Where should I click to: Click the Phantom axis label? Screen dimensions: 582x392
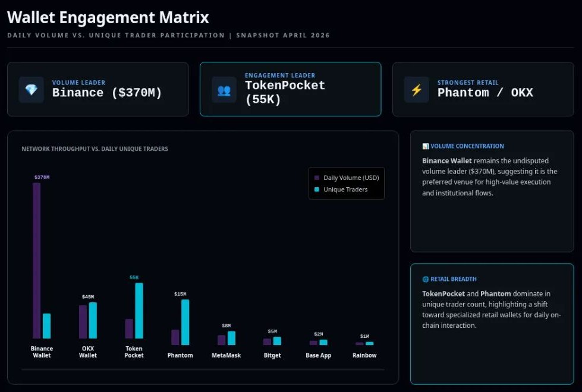[180, 355]
